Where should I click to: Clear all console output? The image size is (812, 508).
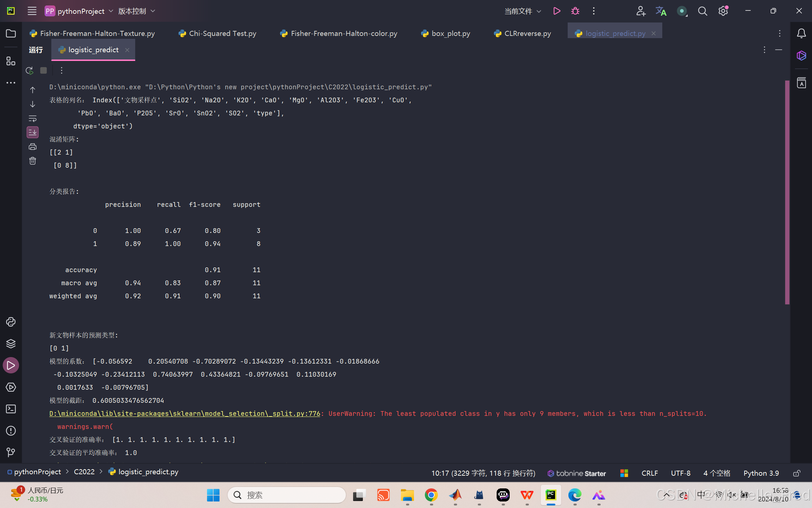(33, 161)
